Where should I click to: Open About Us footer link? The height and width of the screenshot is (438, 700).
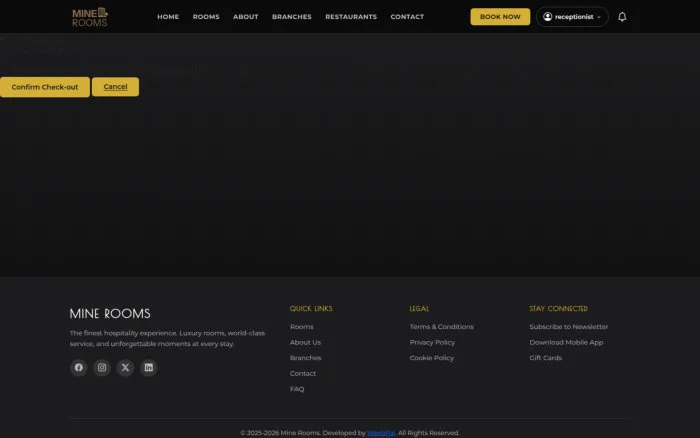[305, 342]
